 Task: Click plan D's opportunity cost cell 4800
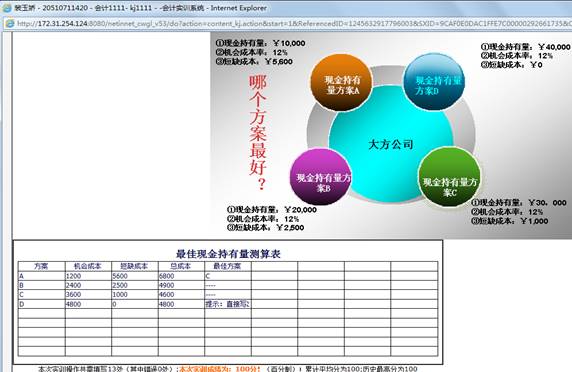click(88, 304)
